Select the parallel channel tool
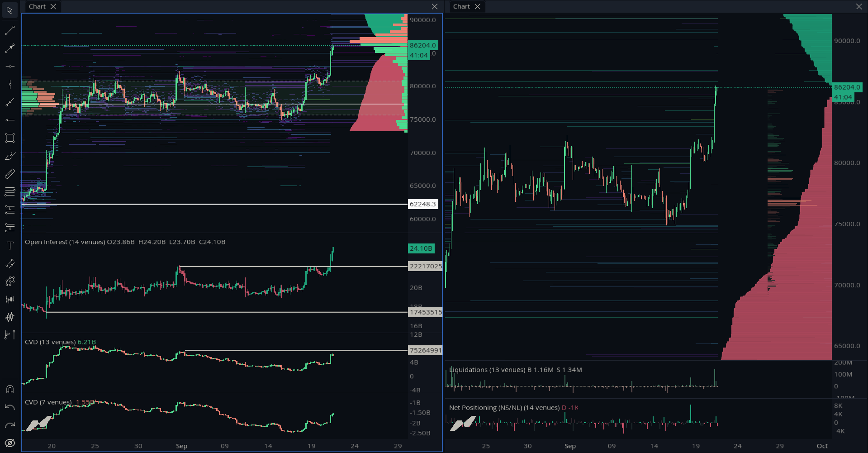This screenshot has height=453, width=868. (x=9, y=263)
